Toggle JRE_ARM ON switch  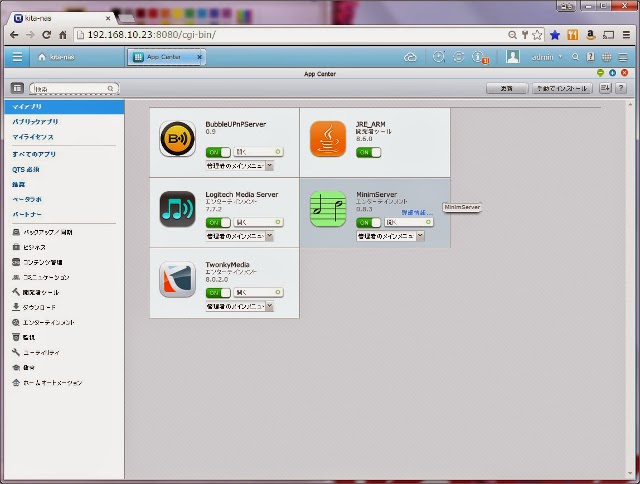tap(369, 152)
